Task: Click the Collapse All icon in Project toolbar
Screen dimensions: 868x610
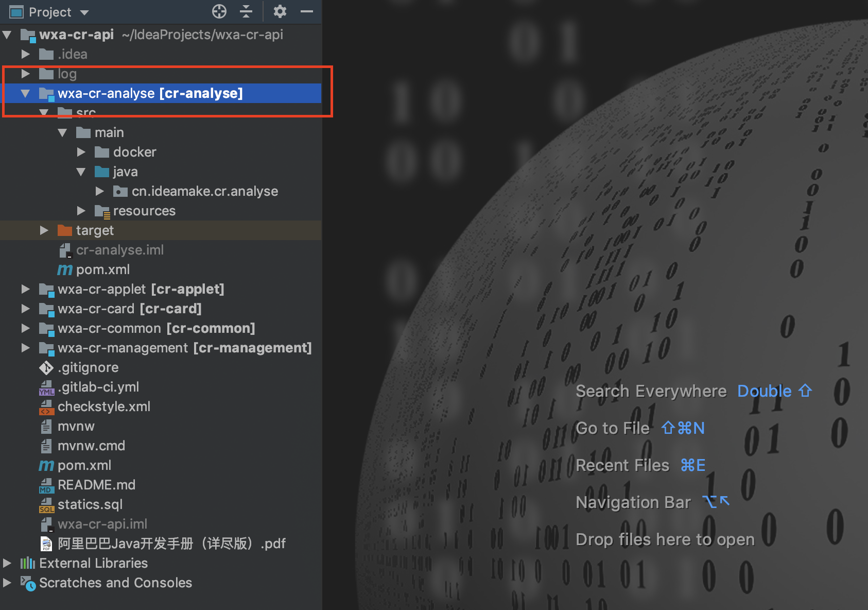Action: 247,12
